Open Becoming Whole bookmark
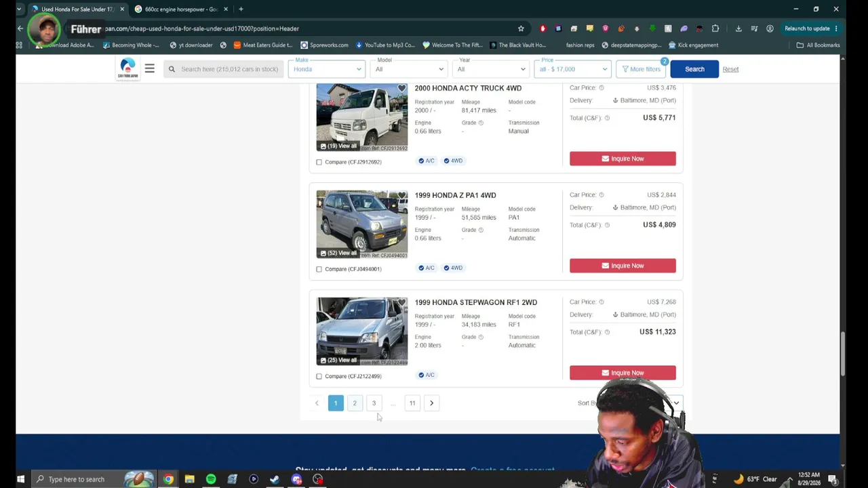The image size is (868, 488). click(131, 45)
